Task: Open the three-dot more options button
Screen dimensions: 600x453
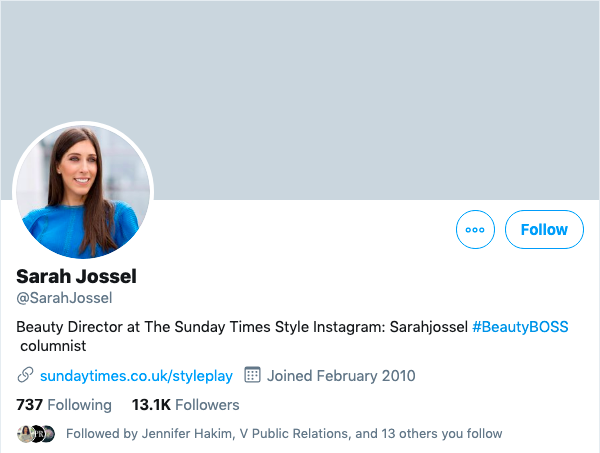Action: click(475, 229)
